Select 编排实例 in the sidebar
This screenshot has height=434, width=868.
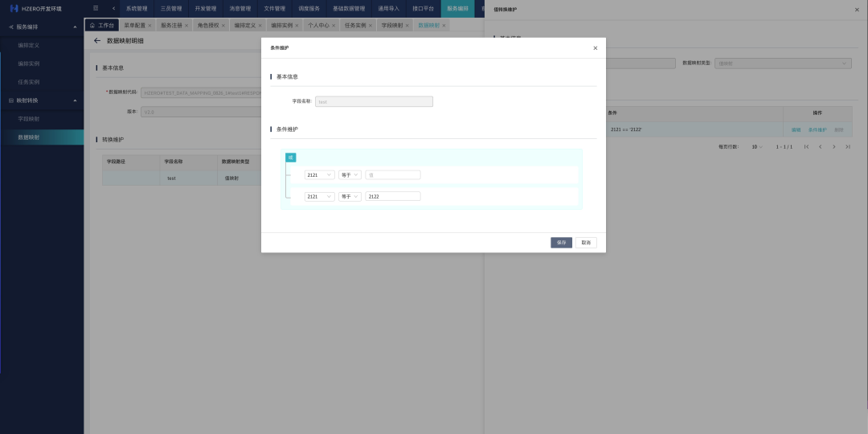pyautogui.click(x=29, y=63)
